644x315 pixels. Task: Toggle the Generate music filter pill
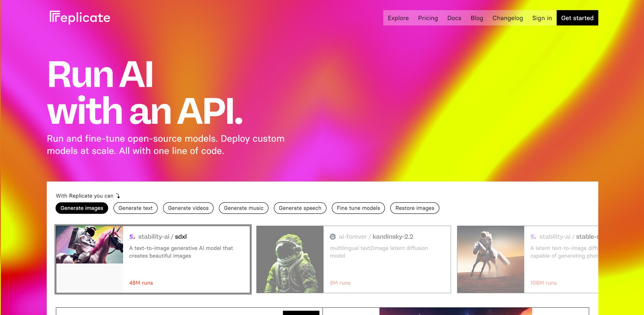244,208
